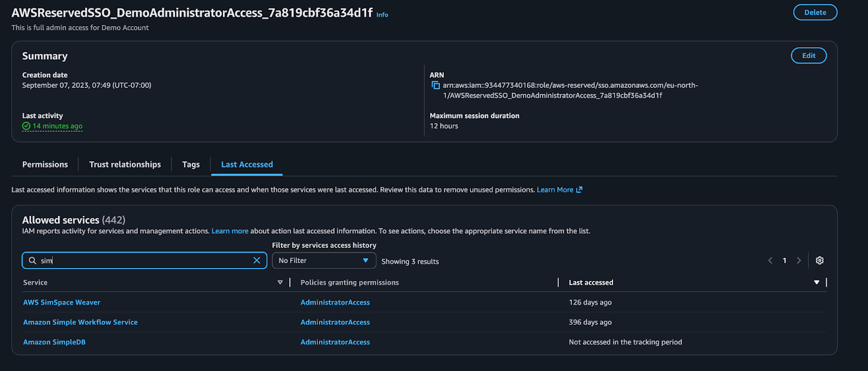Image resolution: width=868 pixels, height=371 pixels.
Task: Open the No Filter access history dropdown
Action: point(324,260)
